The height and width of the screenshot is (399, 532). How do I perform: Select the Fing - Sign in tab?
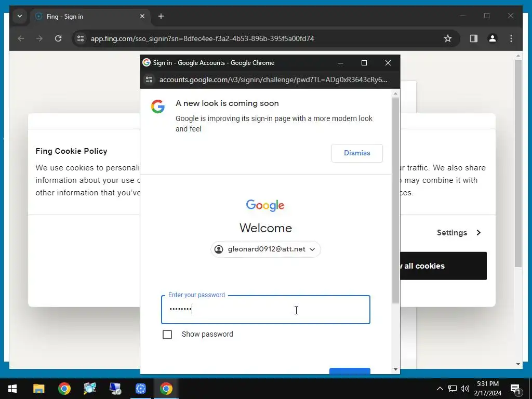pos(91,16)
